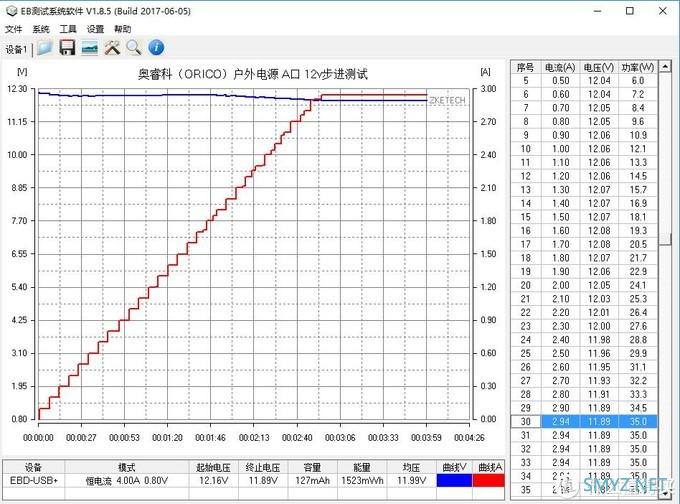Click the 25.3 power value in row 21
The height and width of the screenshot is (504, 680).
[x=638, y=299]
